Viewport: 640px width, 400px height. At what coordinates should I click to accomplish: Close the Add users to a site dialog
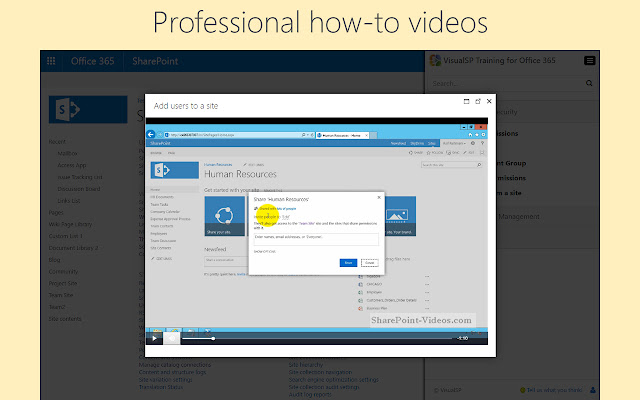tap(489, 101)
